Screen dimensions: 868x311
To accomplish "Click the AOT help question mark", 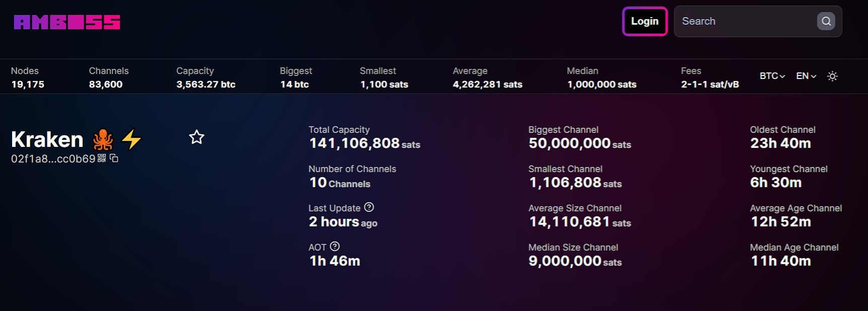I will point(335,247).
